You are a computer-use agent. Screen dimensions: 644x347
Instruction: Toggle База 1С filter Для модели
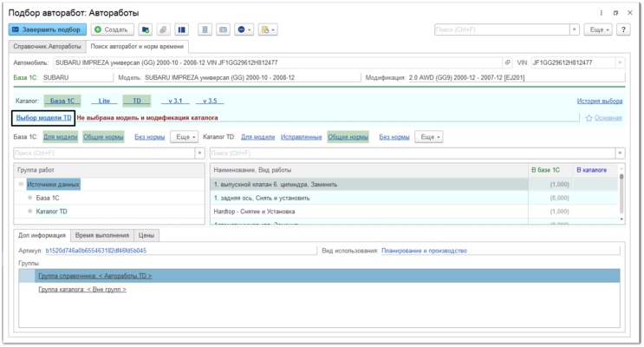[x=61, y=137]
